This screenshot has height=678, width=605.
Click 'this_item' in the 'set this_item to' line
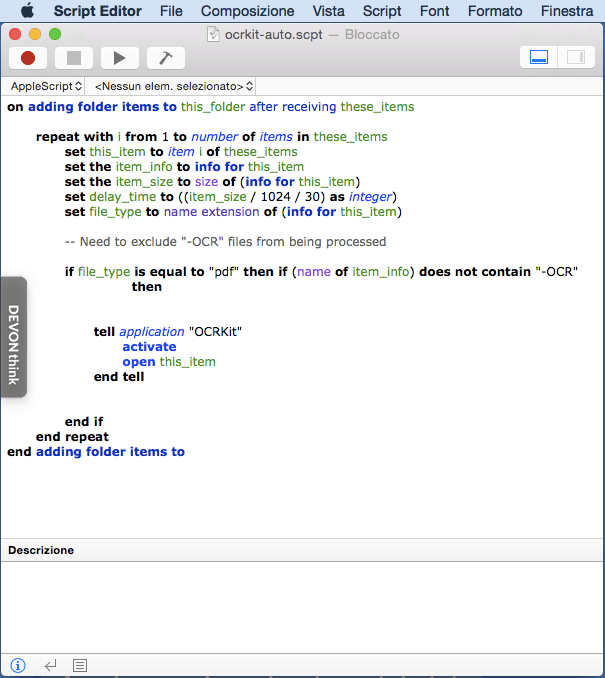117,152
